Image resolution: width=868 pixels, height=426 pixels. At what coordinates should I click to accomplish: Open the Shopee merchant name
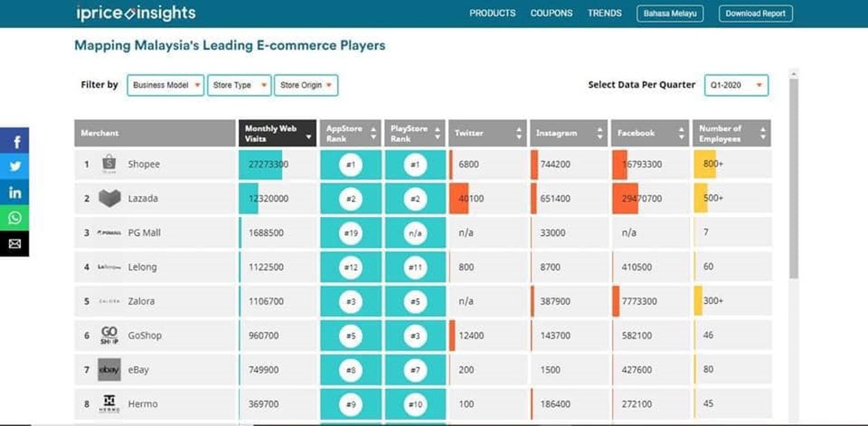[144, 165]
